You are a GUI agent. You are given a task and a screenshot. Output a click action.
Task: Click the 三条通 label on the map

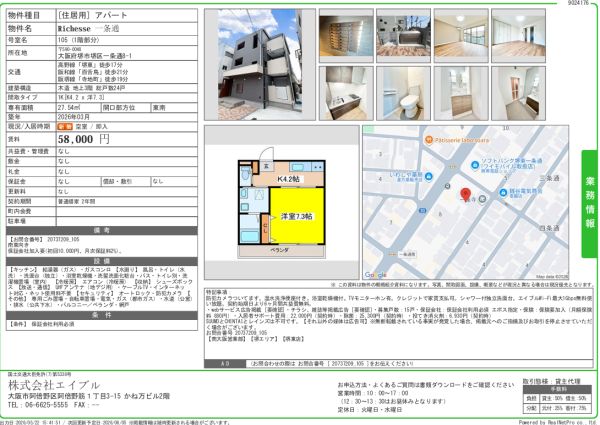click(549, 178)
